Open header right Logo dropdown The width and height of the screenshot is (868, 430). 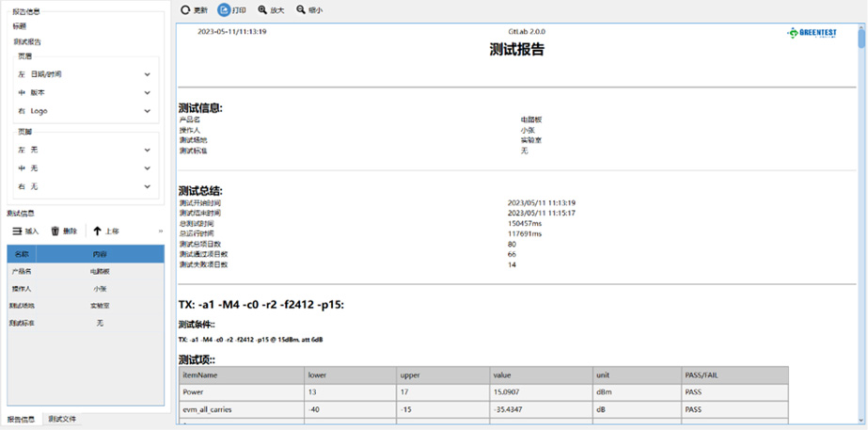(x=147, y=111)
